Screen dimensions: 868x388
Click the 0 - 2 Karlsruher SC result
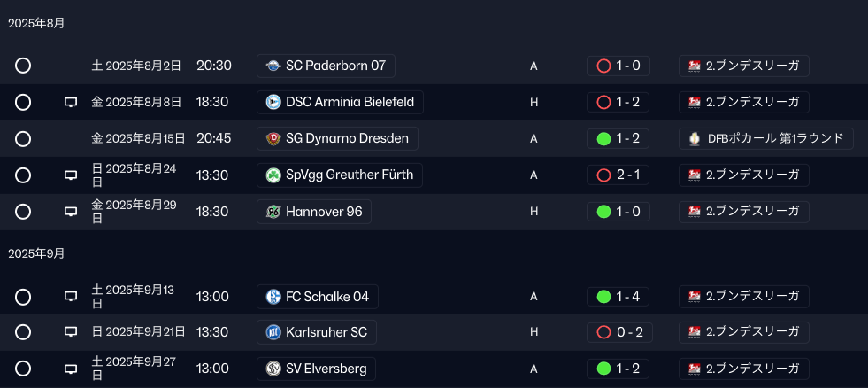click(619, 332)
